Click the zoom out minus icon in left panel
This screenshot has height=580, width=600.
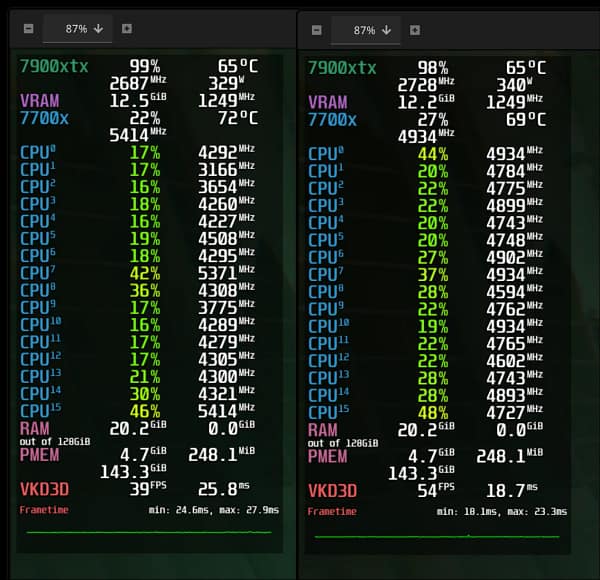click(28, 29)
